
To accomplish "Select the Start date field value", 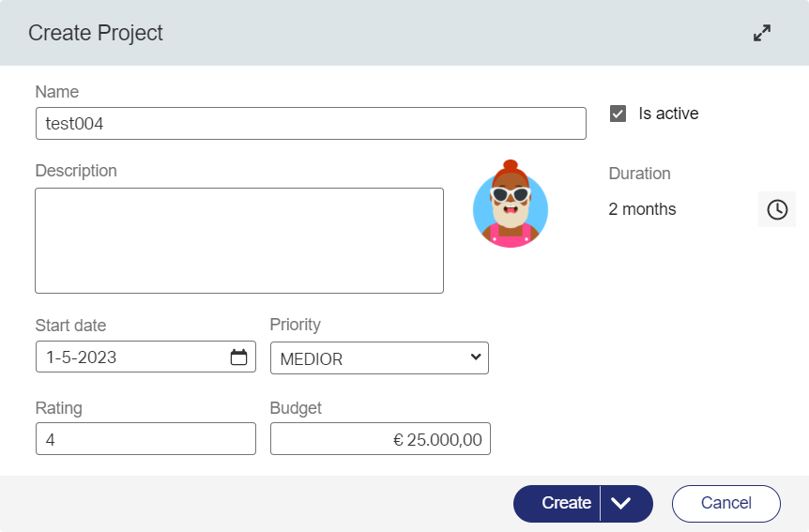I will tap(131, 357).
